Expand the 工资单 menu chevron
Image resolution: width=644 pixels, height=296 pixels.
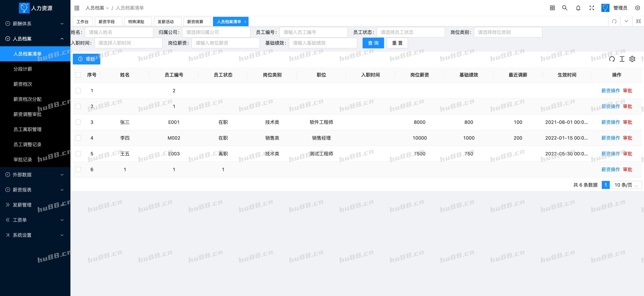62,220
